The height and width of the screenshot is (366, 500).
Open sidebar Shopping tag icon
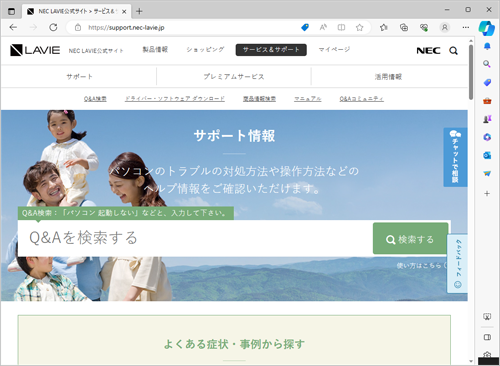tap(487, 82)
